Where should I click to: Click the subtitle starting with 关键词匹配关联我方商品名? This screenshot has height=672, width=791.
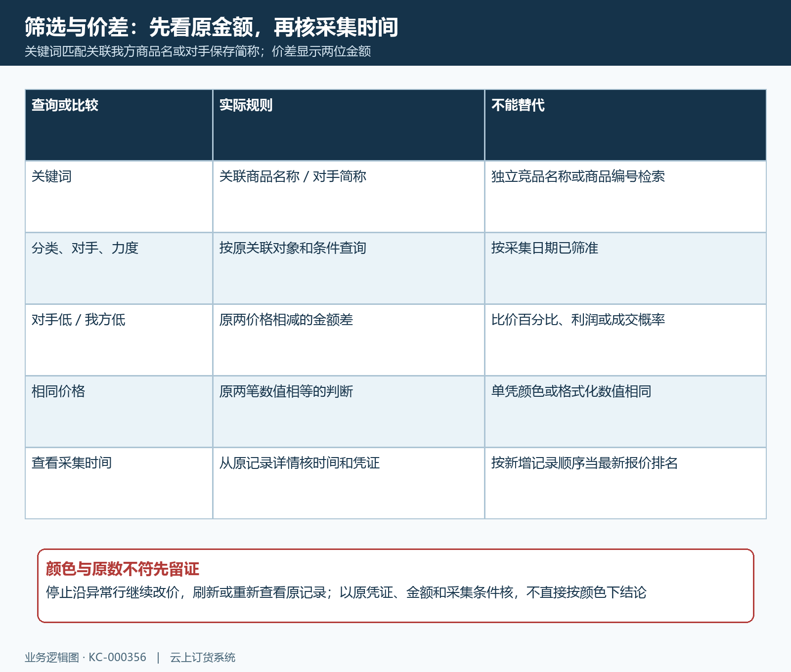pos(198,51)
